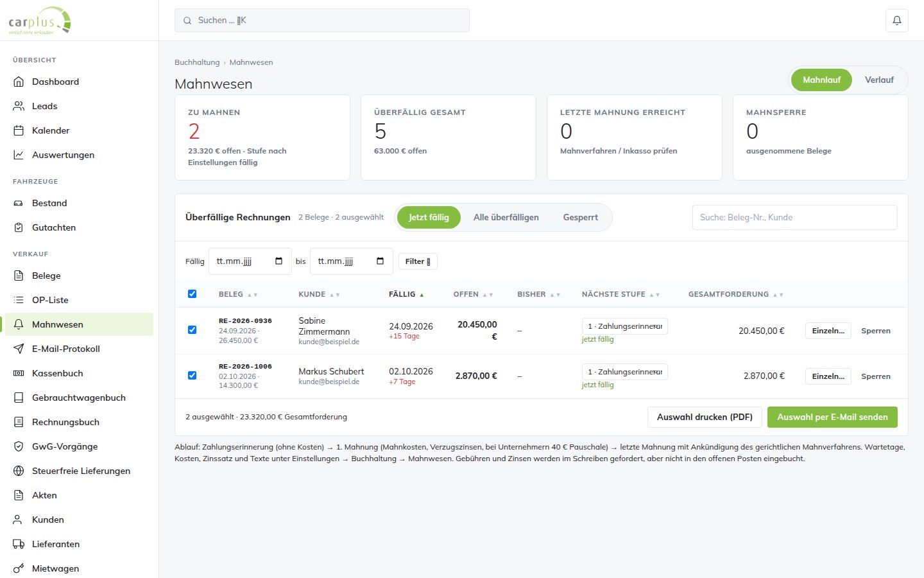Open Rechnungsbuch in the sidebar
Viewport: 924px width, 578px height.
[79, 422]
